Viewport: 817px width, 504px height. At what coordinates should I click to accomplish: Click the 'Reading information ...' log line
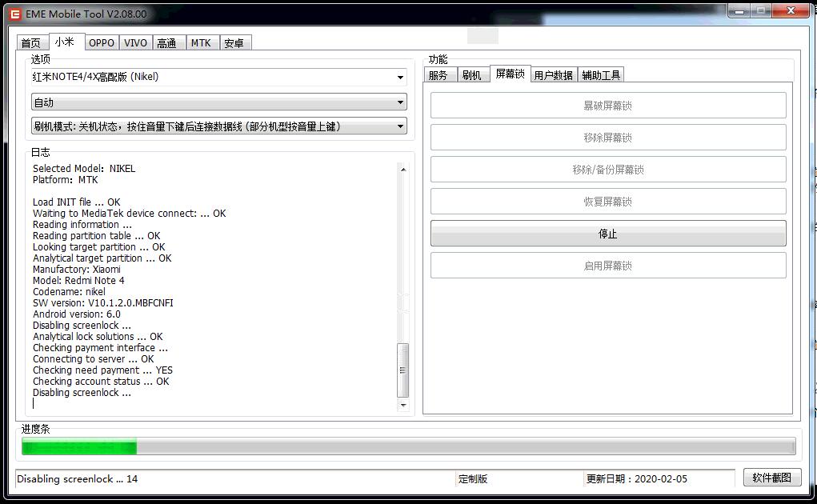click(x=82, y=225)
